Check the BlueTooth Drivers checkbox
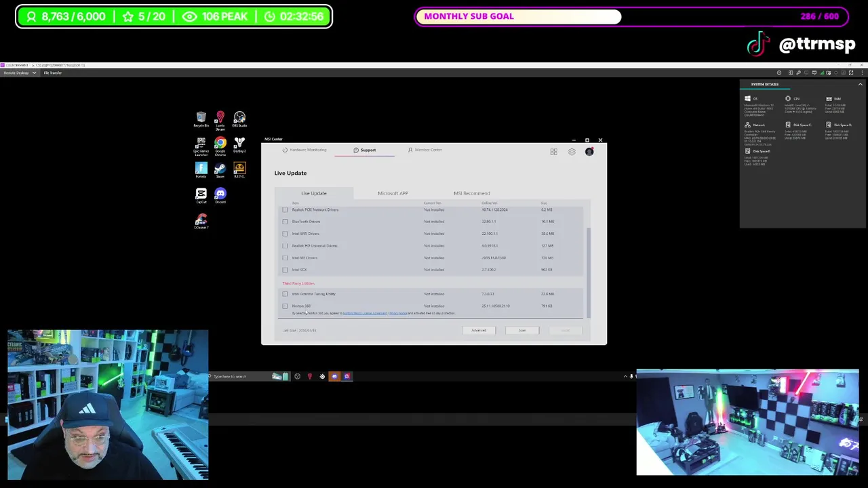 click(285, 222)
